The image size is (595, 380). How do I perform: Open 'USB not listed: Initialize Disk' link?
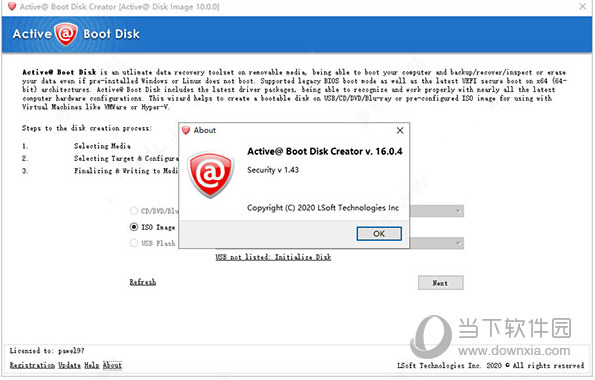tap(273, 257)
